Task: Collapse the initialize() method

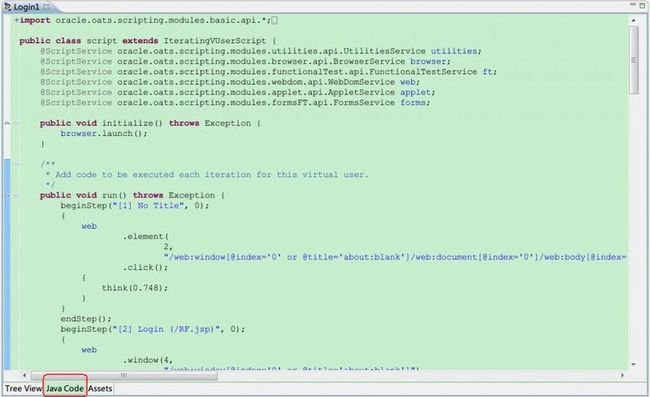Action: (x=17, y=123)
